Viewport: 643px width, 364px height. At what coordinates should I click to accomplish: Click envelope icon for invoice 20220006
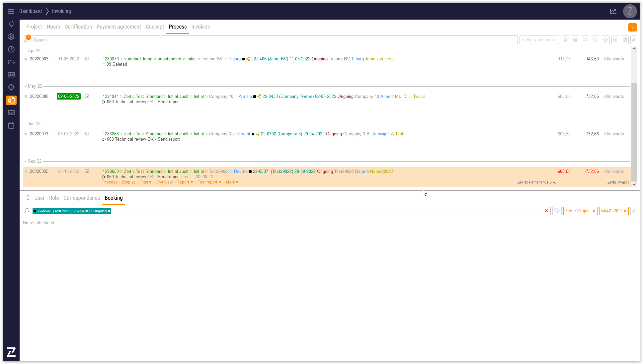click(87, 97)
